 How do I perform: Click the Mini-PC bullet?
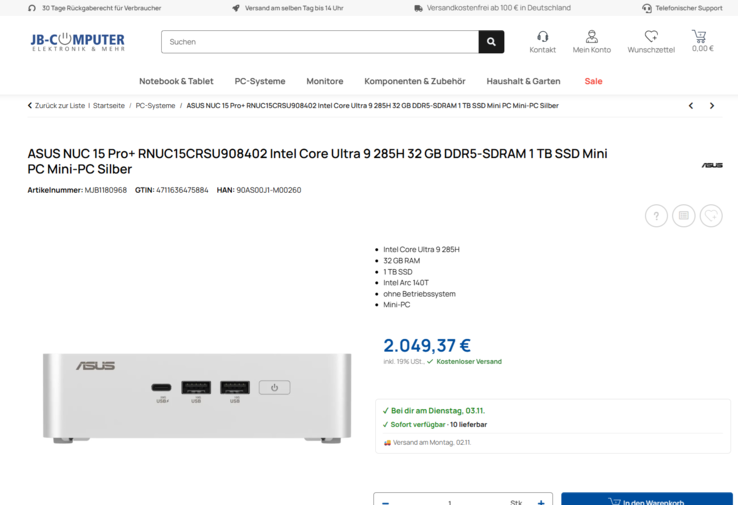pos(396,305)
